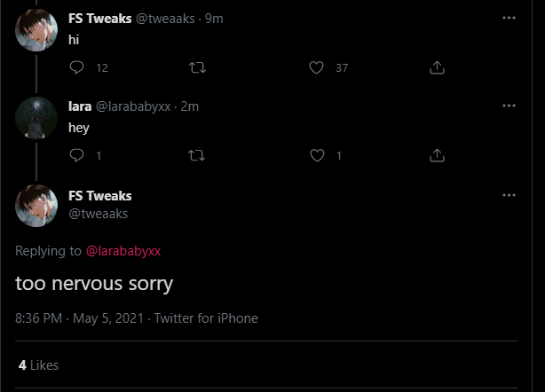Image resolution: width=545 pixels, height=392 pixels.
Task: Open the @larababyxx mention link
Action: [123, 251]
